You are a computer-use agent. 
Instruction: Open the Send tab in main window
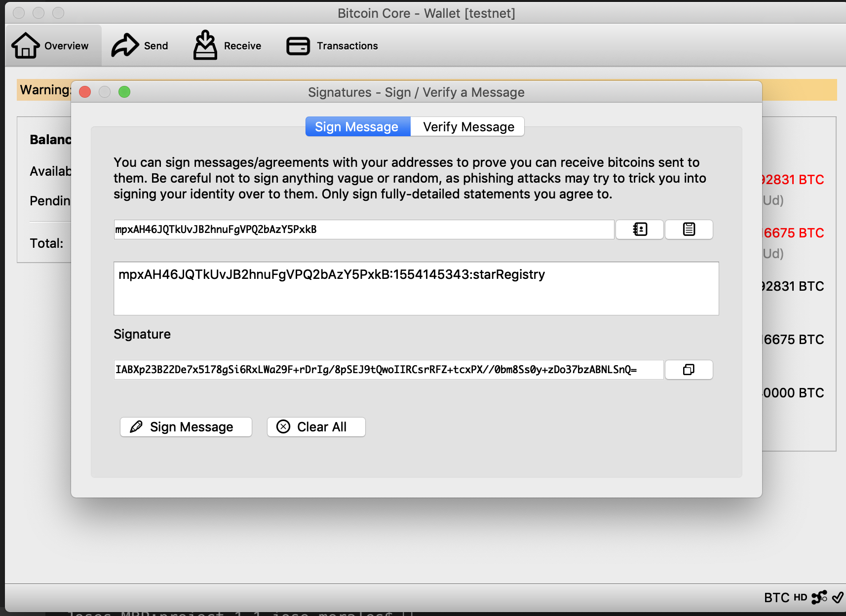140,46
